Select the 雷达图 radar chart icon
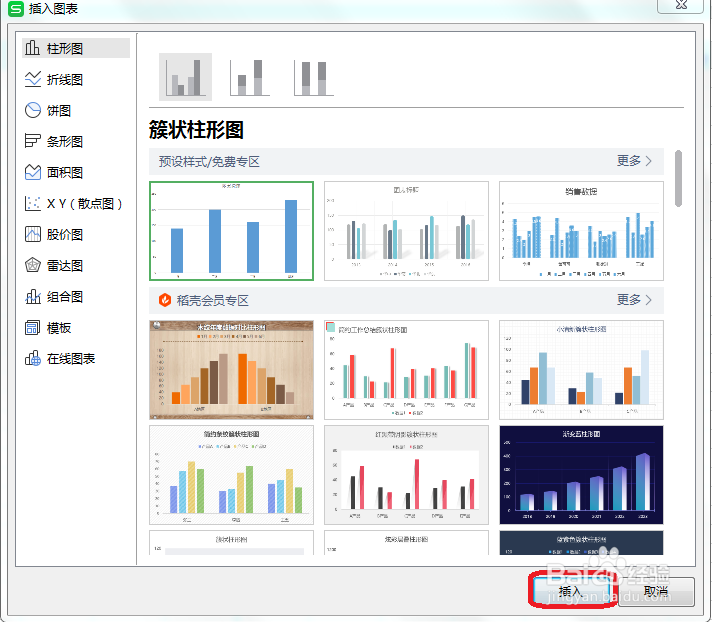Image resolution: width=712 pixels, height=622 pixels. click(33, 265)
